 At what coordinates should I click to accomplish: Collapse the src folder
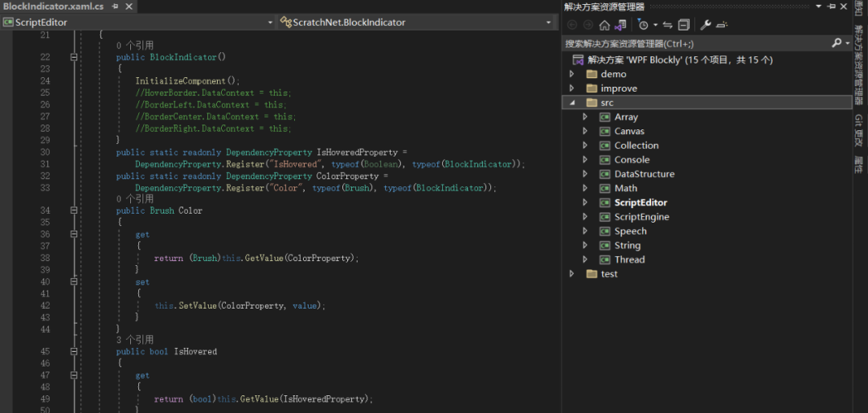click(x=572, y=103)
